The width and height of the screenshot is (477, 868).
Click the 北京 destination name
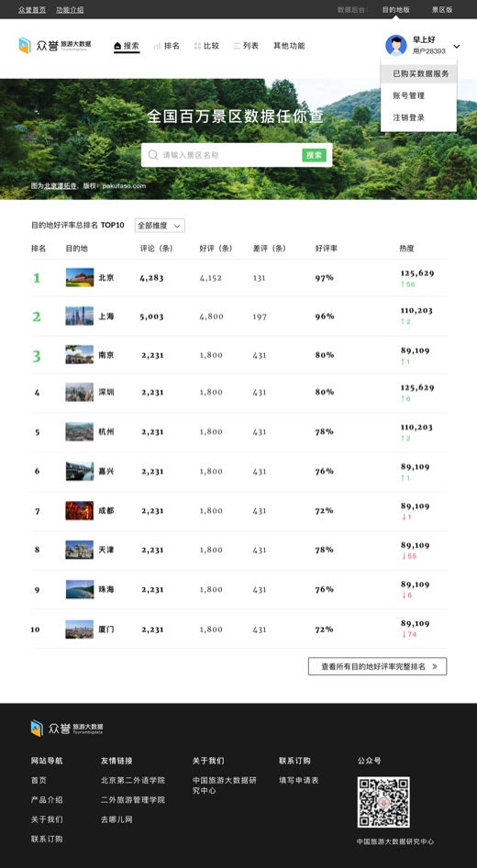pos(106,278)
